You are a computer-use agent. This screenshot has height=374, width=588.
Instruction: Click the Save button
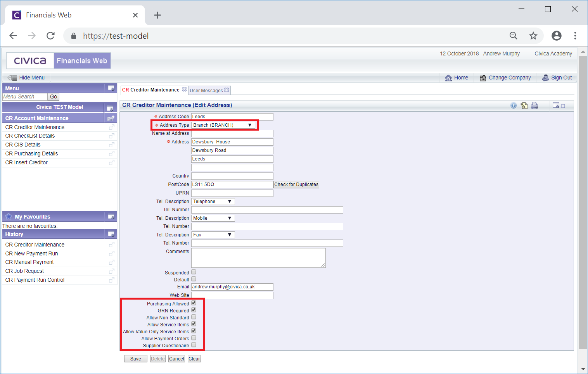(136, 359)
